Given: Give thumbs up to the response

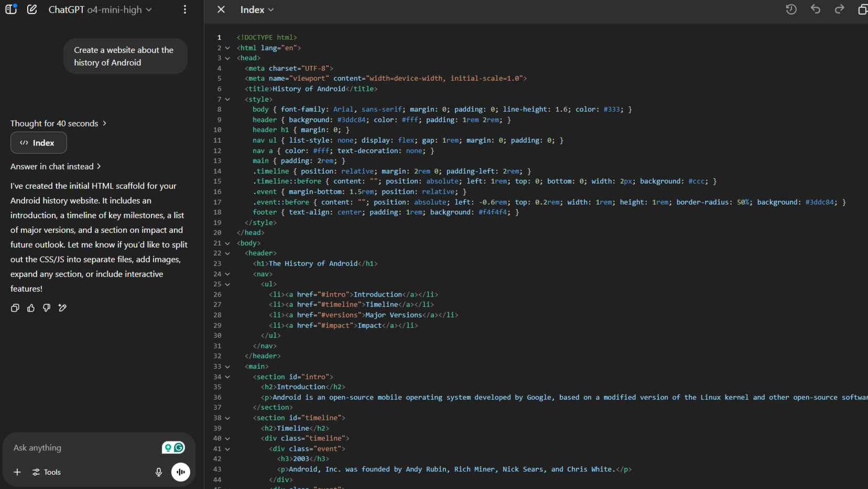Looking at the screenshot, I should pos(31,308).
